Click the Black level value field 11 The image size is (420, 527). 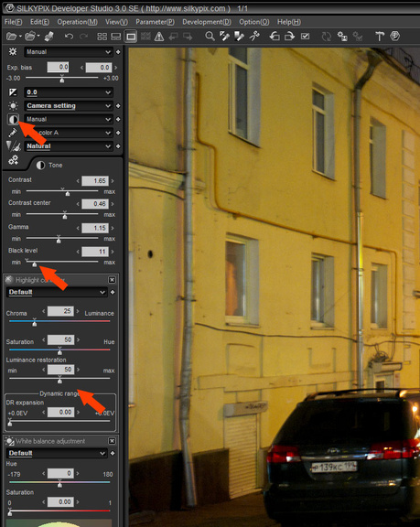pos(95,252)
